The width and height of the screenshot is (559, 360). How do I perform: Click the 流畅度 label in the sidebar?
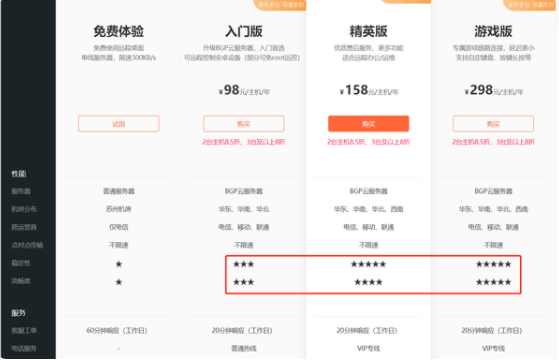[21, 281]
